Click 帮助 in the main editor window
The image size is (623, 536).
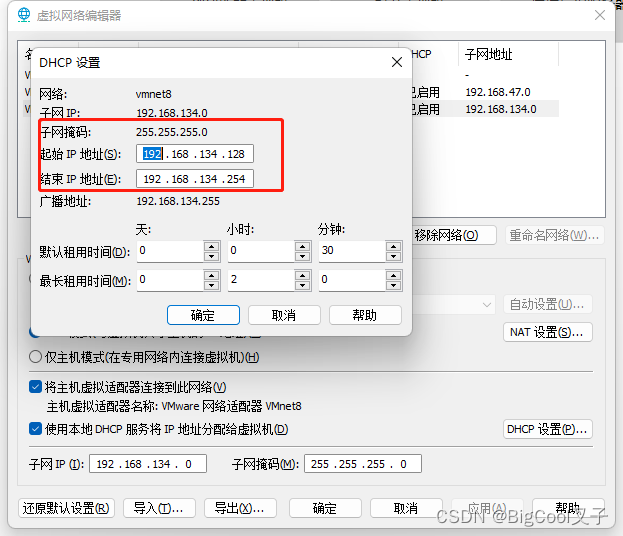tap(568, 508)
